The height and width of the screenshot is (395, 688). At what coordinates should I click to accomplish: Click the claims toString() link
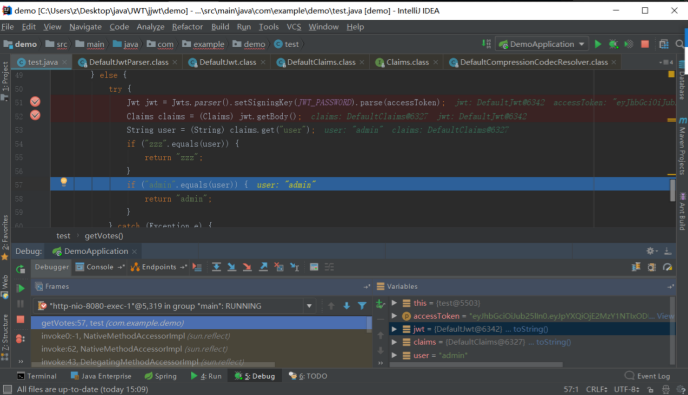(553, 342)
